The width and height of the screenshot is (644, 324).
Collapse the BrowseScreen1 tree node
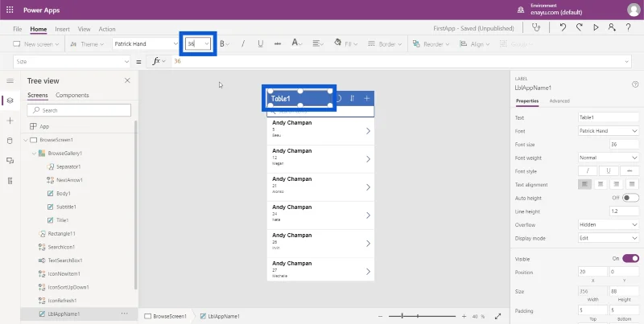point(26,140)
